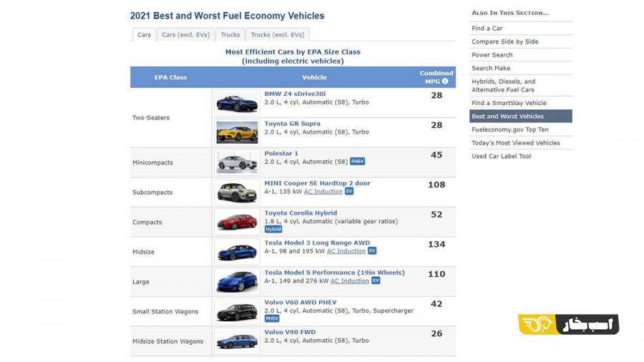Click the EV badge on Tesla Model 3 row
Screen dimensions: 644x362
pos(372,251)
